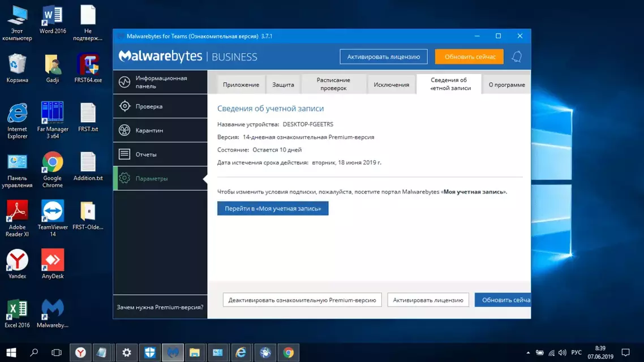Show hidden system tray icons
The image size is (644, 362).
tap(528, 352)
